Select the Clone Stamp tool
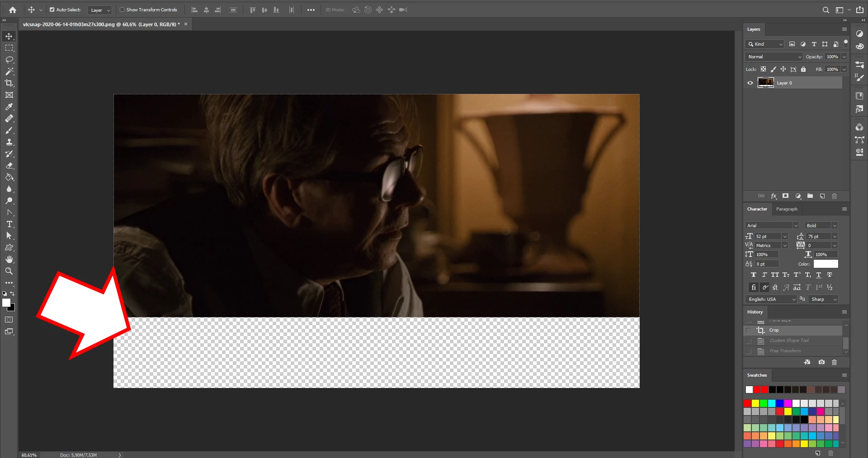The image size is (868, 458). [x=9, y=142]
